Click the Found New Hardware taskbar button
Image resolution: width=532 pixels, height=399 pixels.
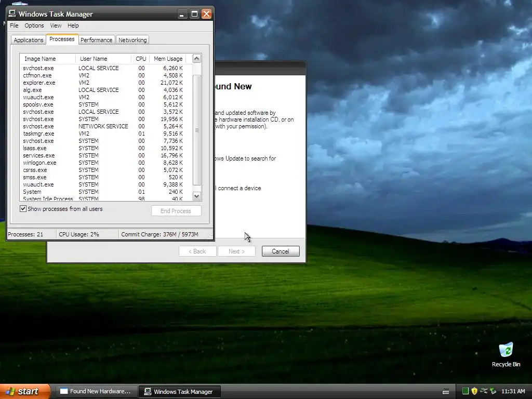point(96,391)
